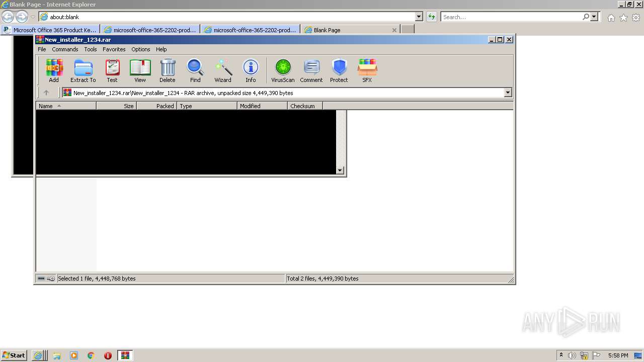Viewport: 644px width, 362px height.
Task: Open the Windows Start menu
Action: 14,355
